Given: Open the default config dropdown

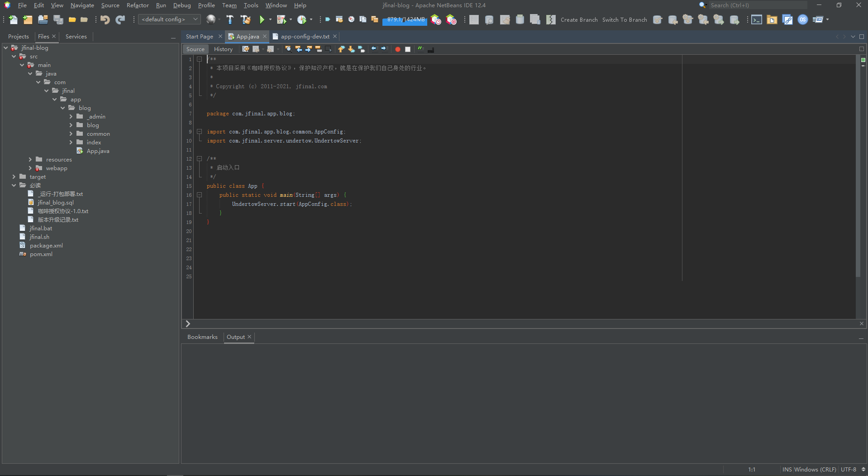Looking at the screenshot, I should [169, 19].
